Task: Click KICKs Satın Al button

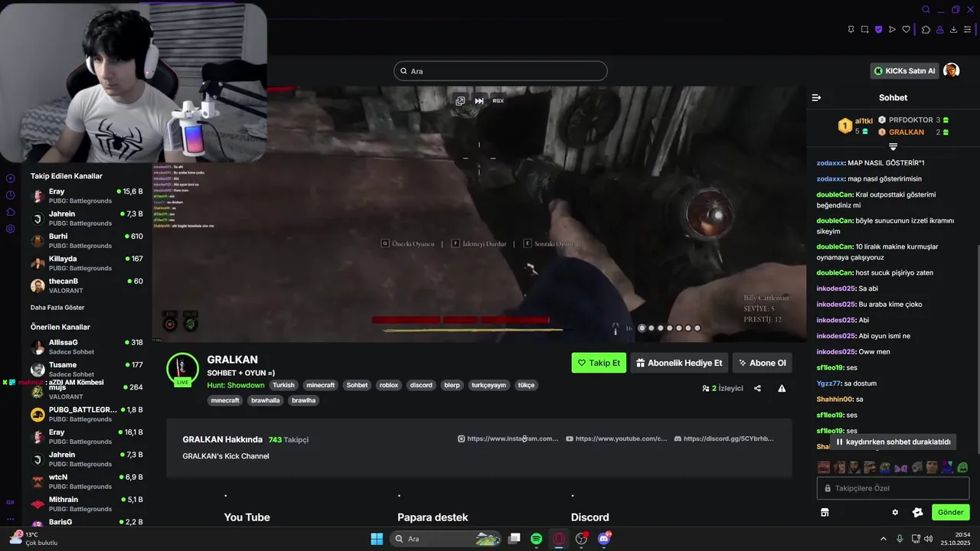Action: pos(905,71)
